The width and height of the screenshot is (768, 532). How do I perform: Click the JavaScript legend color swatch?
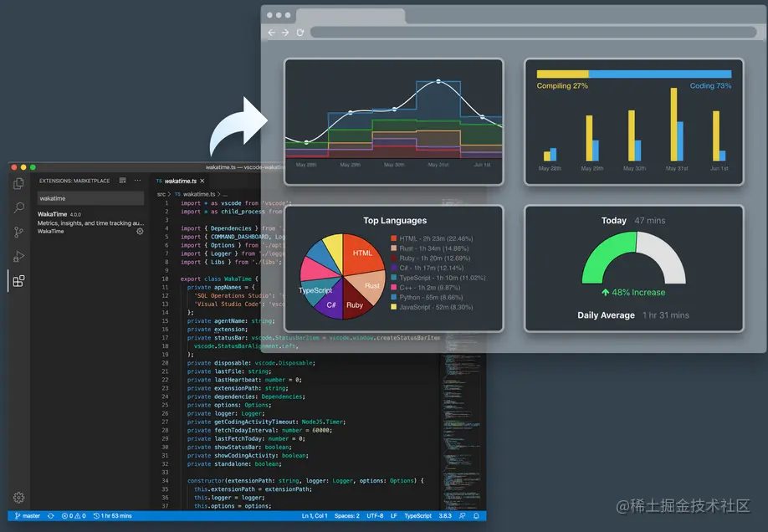pyautogui.click(x=394, y=307)
